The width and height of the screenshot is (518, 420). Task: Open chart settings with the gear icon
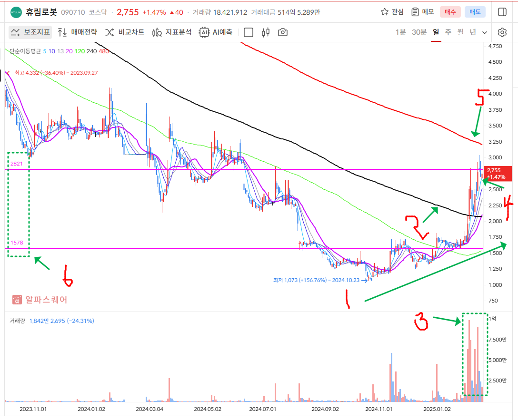pyautogui.click(x=502, y=32)
